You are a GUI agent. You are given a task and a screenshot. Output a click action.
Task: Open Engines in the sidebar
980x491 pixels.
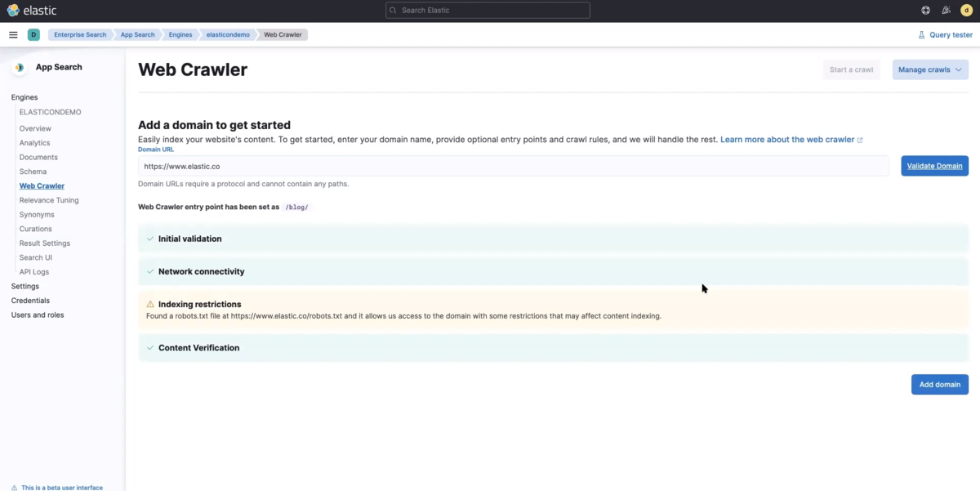click(24, 97)
